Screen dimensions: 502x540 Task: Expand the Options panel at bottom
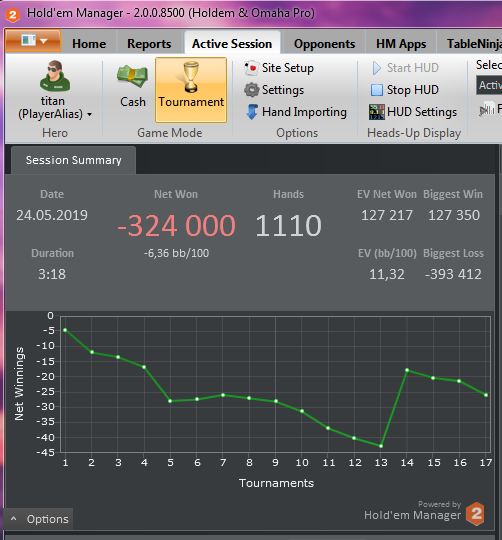point(39,519)
